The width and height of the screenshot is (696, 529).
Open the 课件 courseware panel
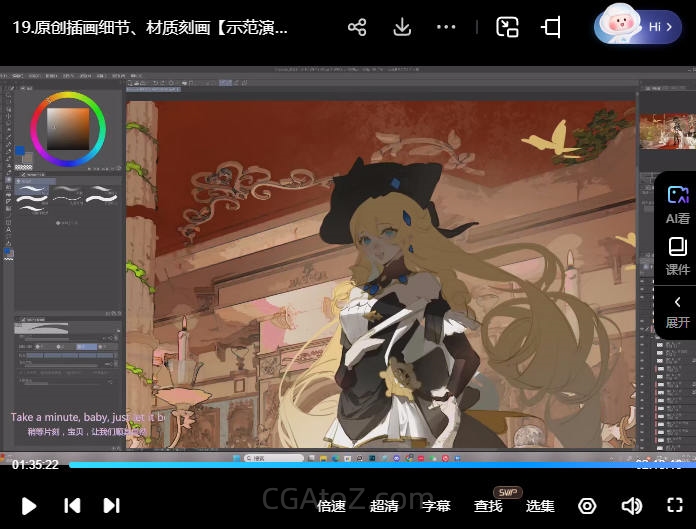677,256
